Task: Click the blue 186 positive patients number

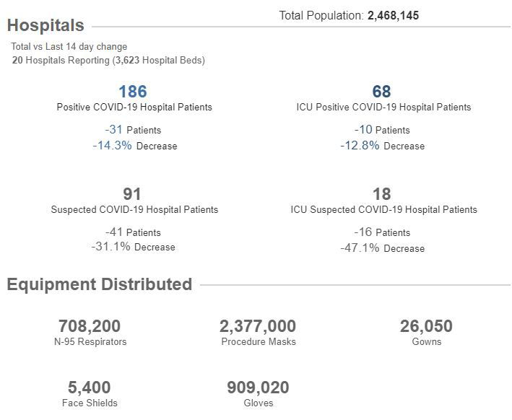Action: pos(133,92)
